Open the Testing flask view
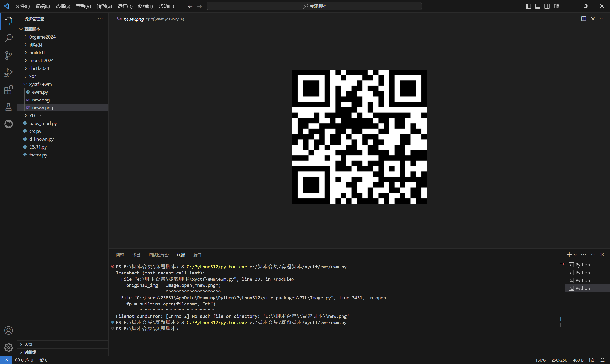This screenshot has height=364, width=610. (x=8, y=107)
